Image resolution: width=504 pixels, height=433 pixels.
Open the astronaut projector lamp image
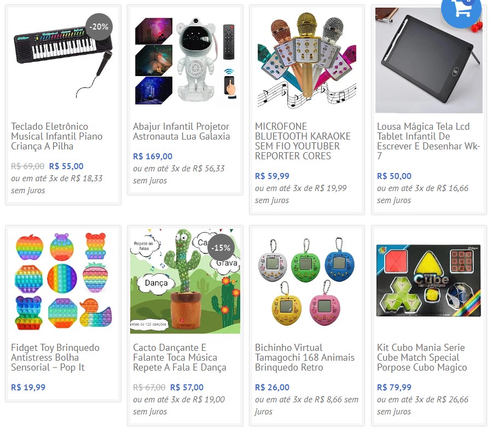[185, 60]
